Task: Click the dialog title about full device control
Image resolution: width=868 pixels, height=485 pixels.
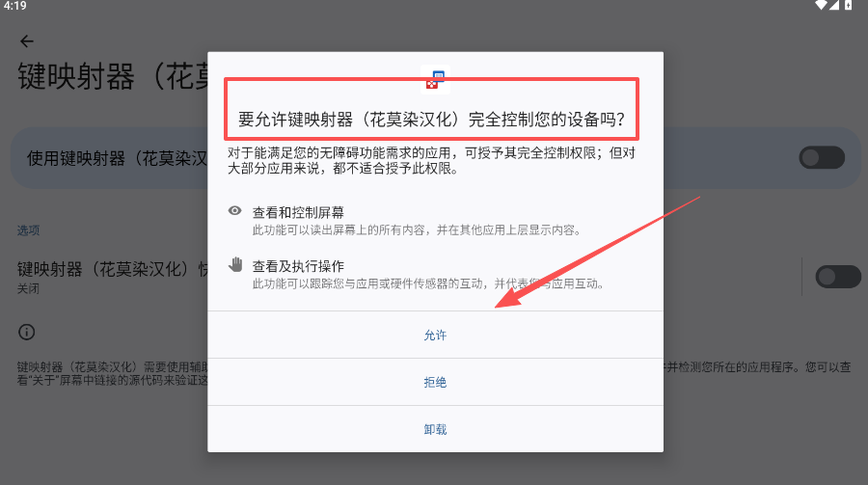Action: 431,119
